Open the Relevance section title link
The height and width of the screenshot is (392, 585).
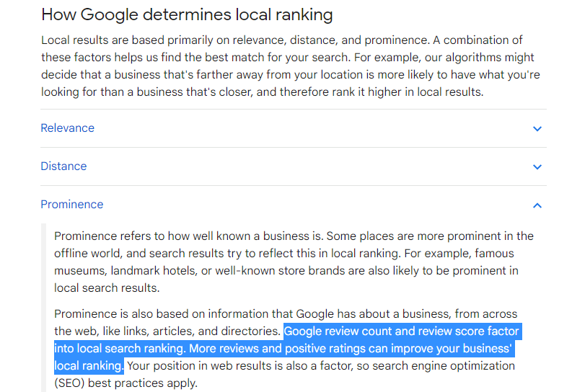click(68, 128)
